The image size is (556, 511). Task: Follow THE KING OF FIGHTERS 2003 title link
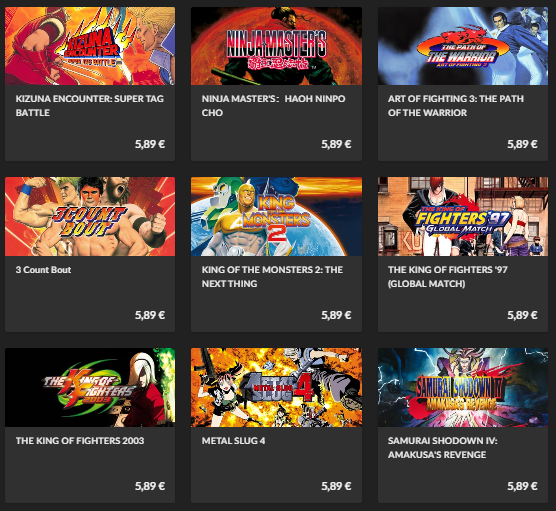click(x=80, y=441)
